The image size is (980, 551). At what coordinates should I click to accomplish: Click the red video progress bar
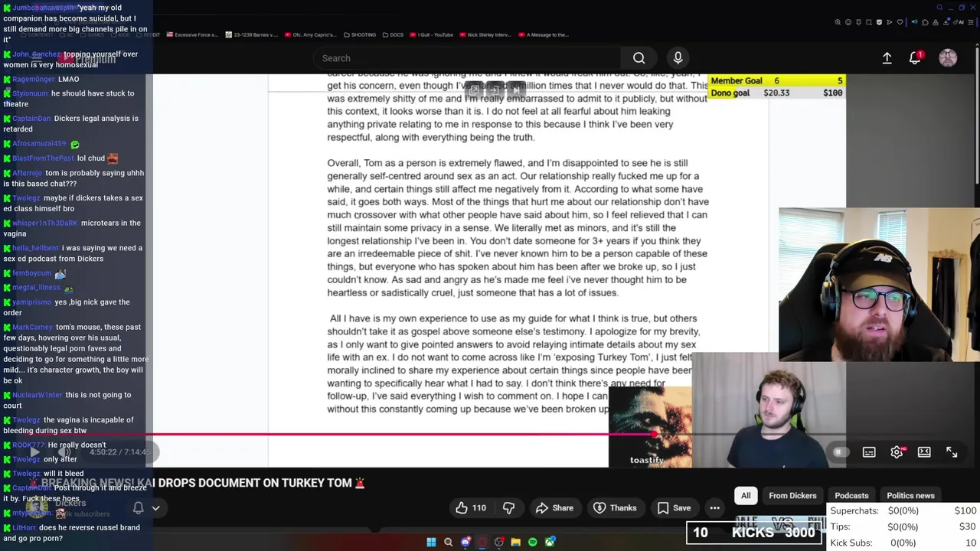click(x=403, y=434)
